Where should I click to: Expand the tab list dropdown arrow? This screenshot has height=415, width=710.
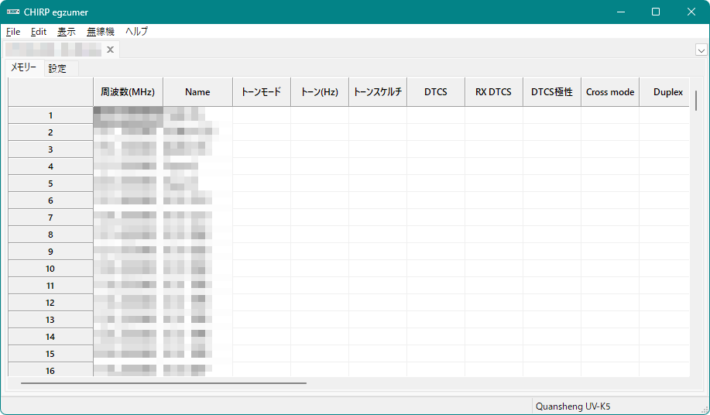[x=701, y=50]
